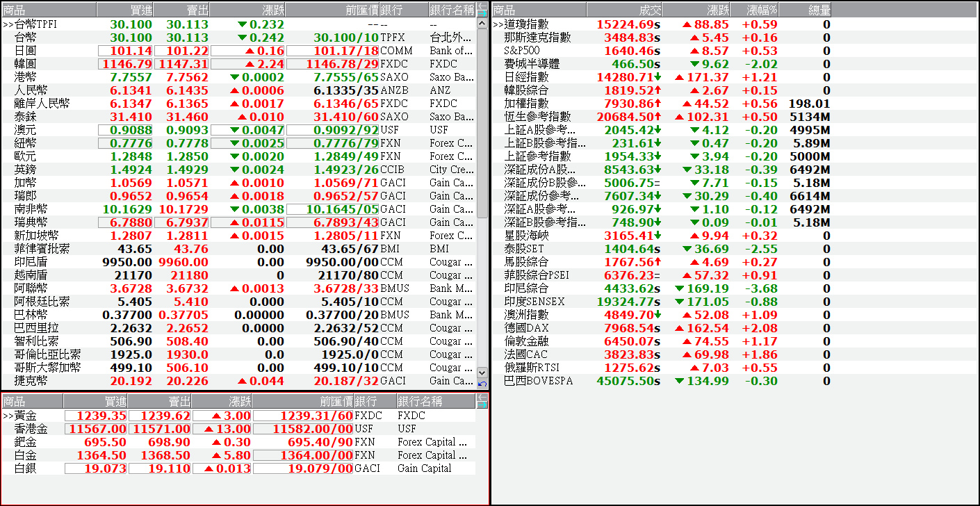
Task: Select the 阿根廷比索 row
Action: coord(238,302)
